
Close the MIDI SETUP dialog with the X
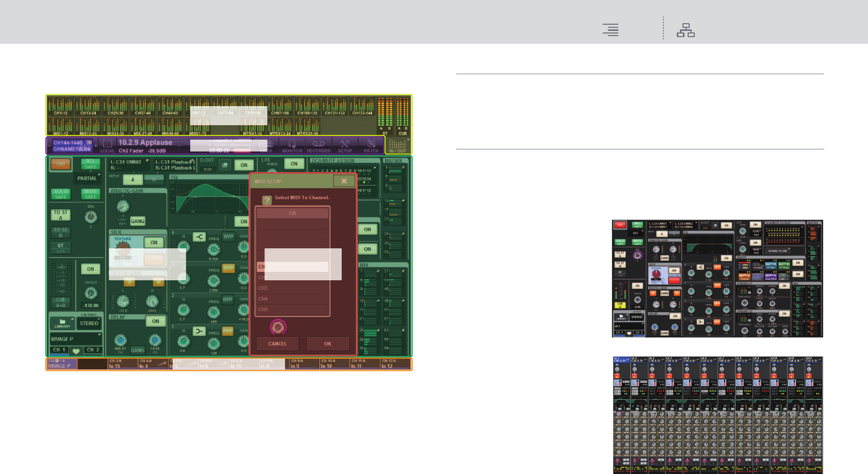coord(344,181)
